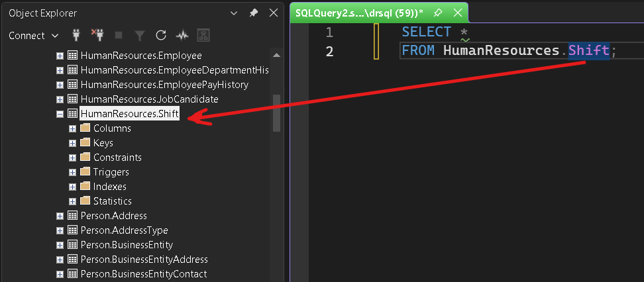Click scroll-up arrow of Object Explorer scrollbar
This screenshot has width=644, height=282.
tap(276, 56)
